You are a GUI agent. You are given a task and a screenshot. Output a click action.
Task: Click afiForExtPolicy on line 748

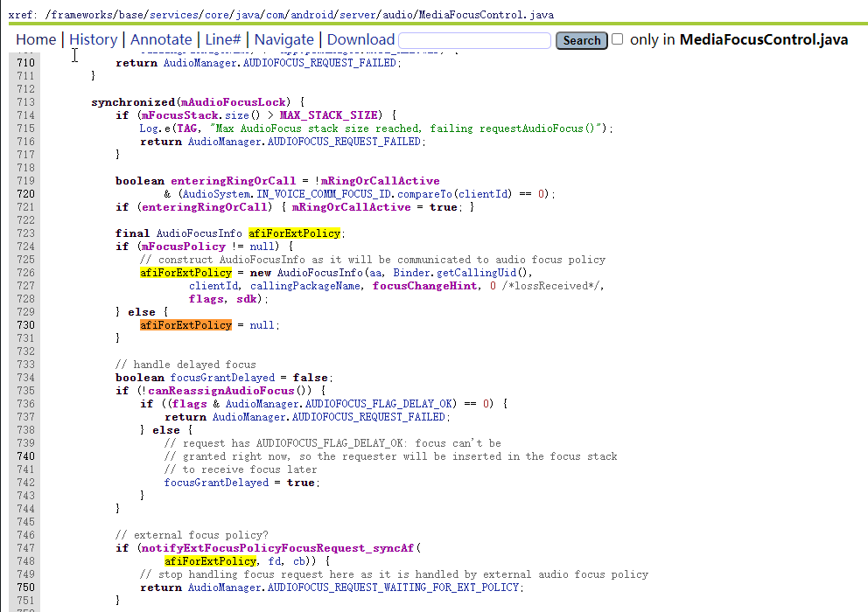tap(210, 561)
